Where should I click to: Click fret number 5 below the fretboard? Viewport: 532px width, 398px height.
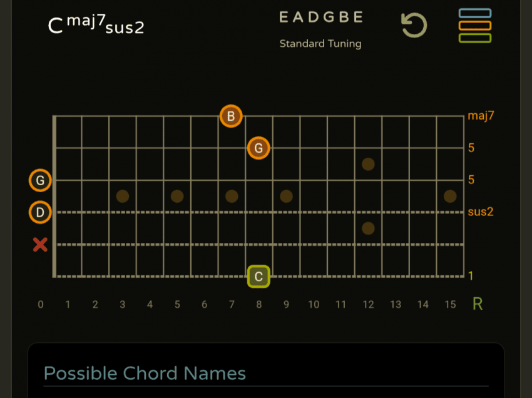click(x=177, y=305)
